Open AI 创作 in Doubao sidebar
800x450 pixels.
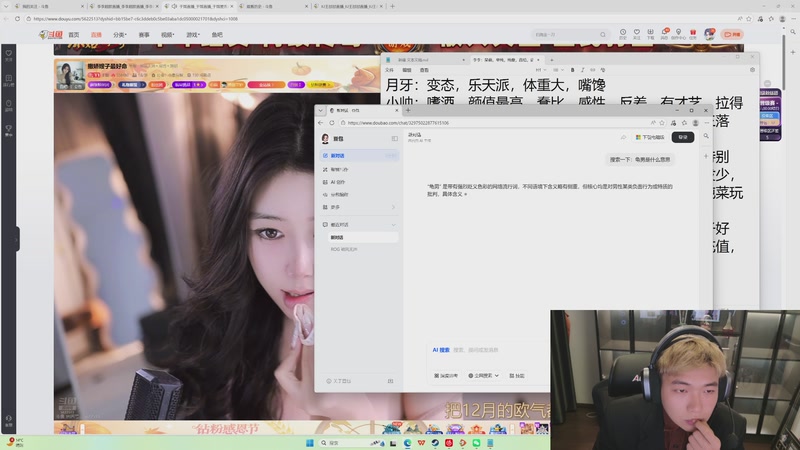tap(360, 182)
